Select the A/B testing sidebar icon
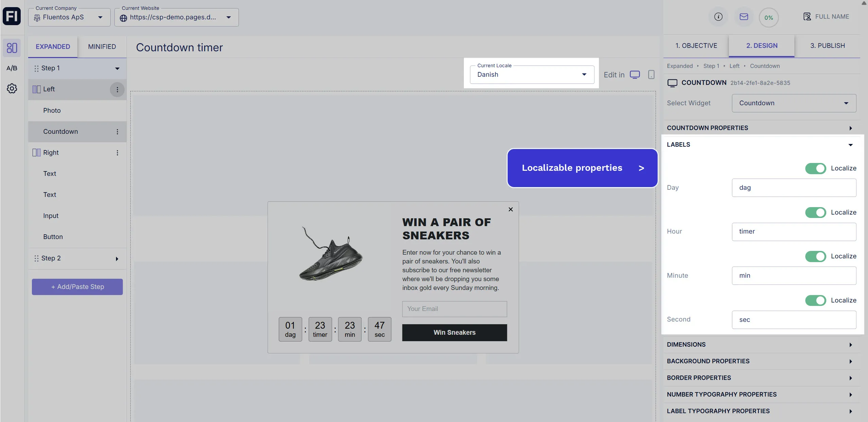The width and height of the screenshot is (868, 422). point(12,68)
